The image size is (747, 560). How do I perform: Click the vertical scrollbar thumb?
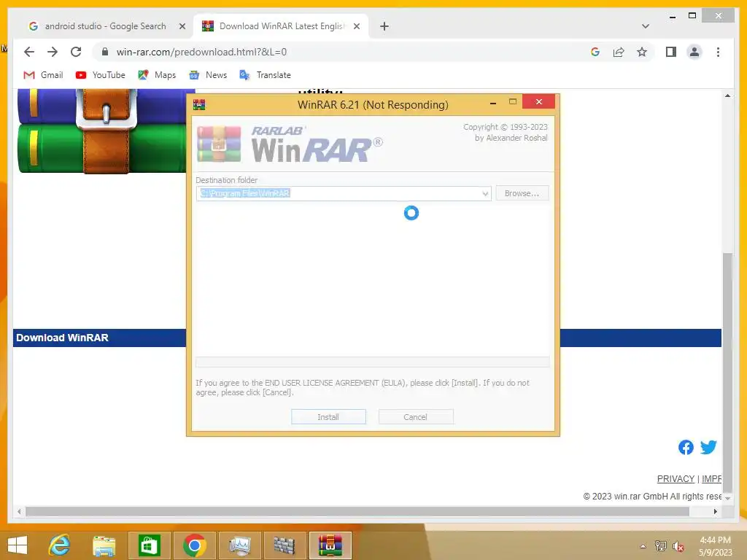pos(727,373)
